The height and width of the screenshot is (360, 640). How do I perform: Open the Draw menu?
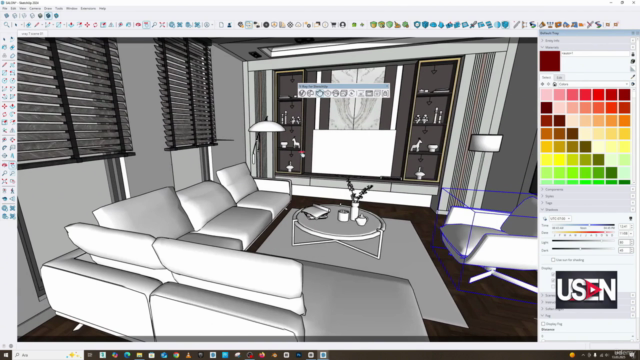pyautogui.click(x=48, y=8)
